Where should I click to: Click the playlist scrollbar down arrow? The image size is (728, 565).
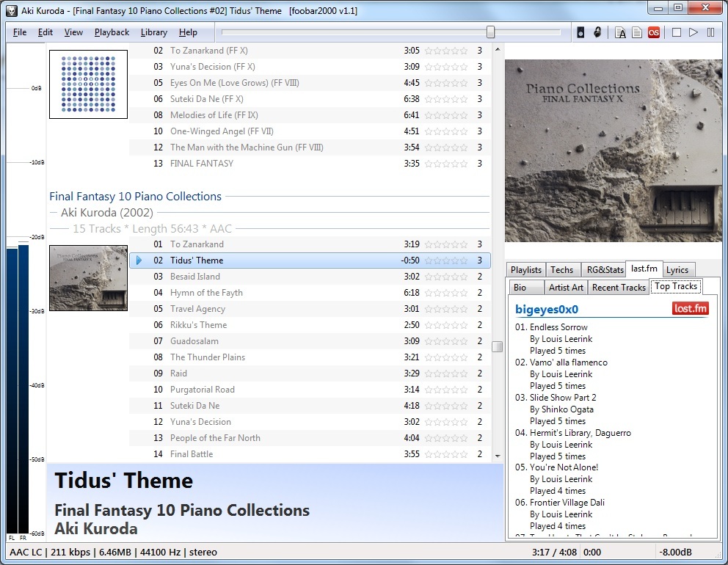pos(498,456)
